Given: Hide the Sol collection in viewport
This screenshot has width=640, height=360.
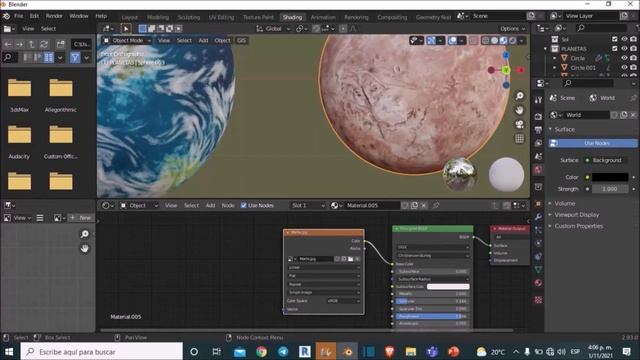Looking at the screenshot, I should (x=624, y=39).
